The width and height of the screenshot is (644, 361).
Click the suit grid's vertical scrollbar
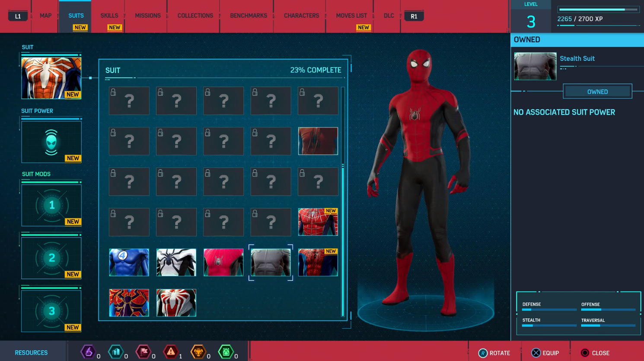[x=343, y=202]
